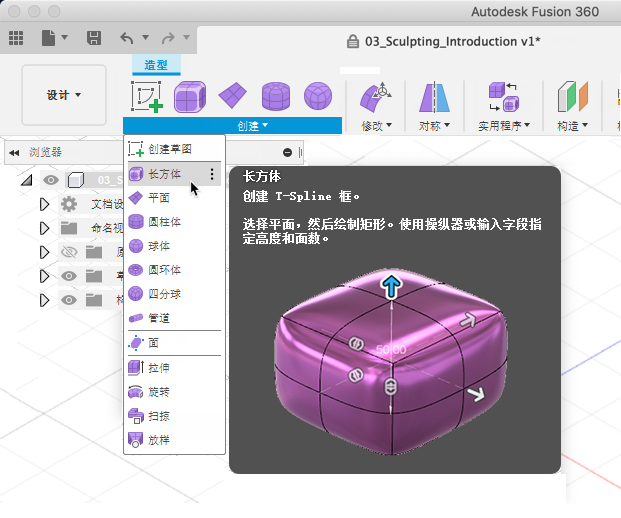This screenshot has height=518, width=621.
Task: Choose 创建草图 from the menu
Action: (x=174, y=149)
